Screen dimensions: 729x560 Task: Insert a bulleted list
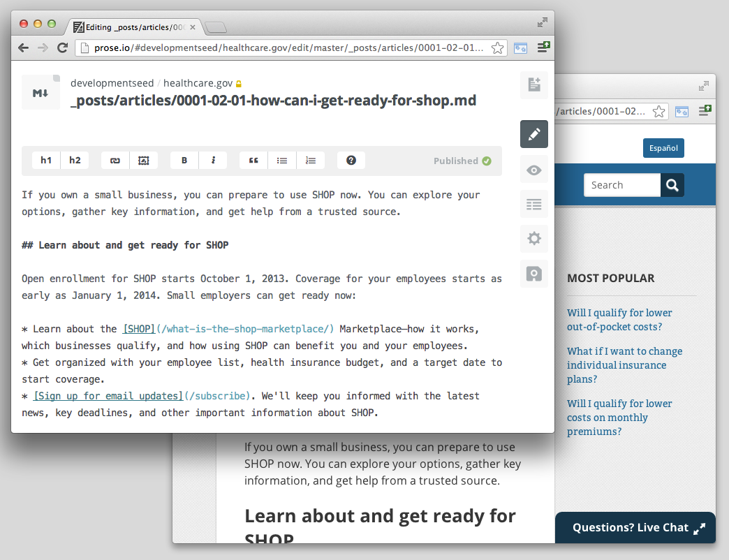pyautogui.click(x=282, y=161)
